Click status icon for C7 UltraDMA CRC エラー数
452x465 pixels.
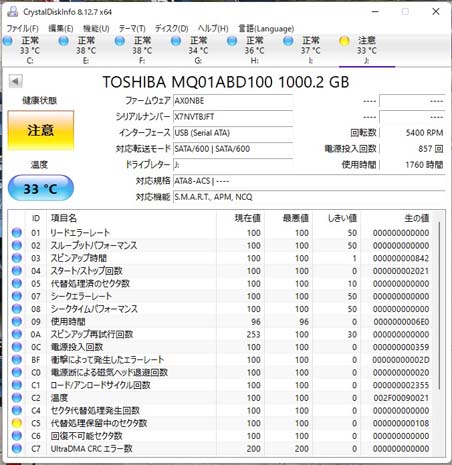click(x=17, y=448)
